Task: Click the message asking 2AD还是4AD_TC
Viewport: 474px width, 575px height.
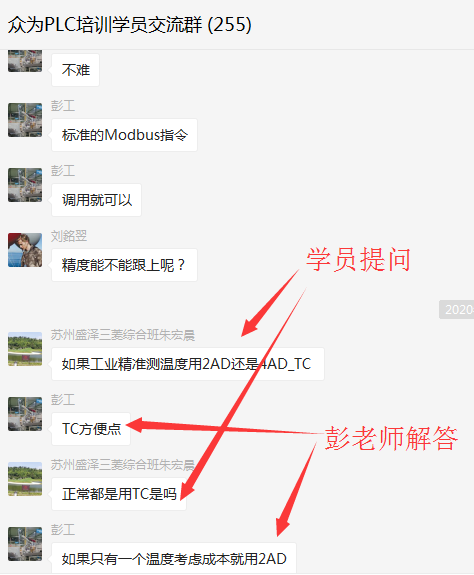Action: pyautogui.click(x=188, y=364)
